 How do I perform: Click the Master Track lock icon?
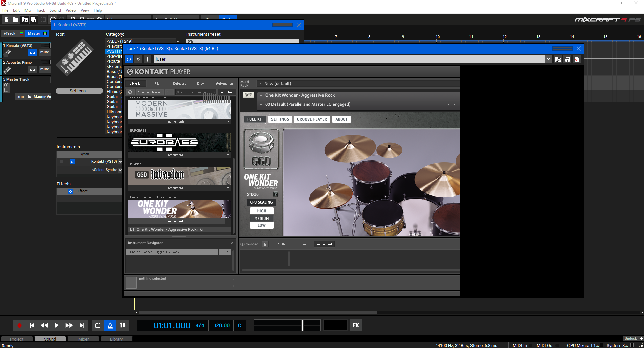(29, 97)
